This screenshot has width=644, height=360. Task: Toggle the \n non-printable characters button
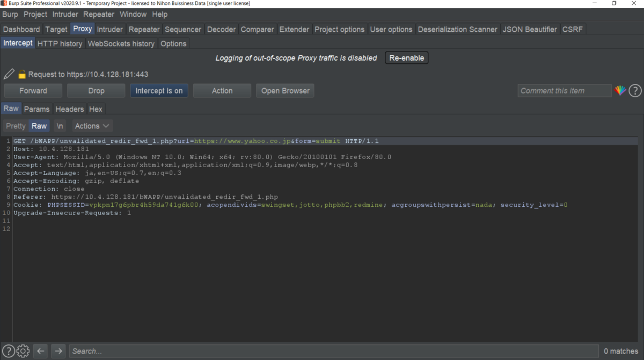pyautogui.click(x=60, y=126)
